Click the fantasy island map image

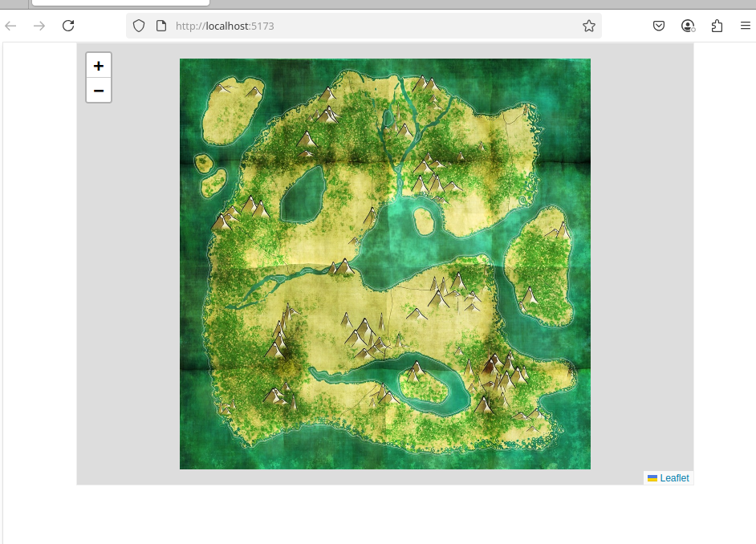pos(384,264)
